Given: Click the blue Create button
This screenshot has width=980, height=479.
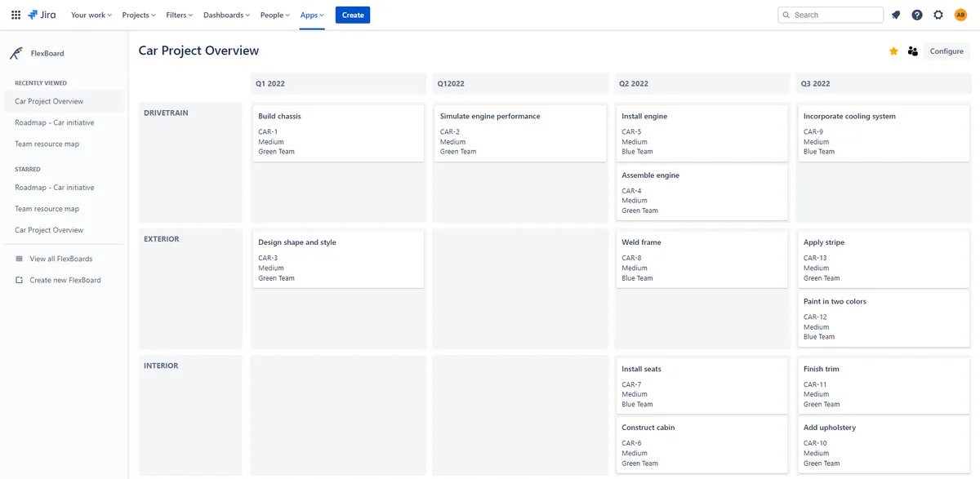Looking at the screenshot, I should (353, 15).
